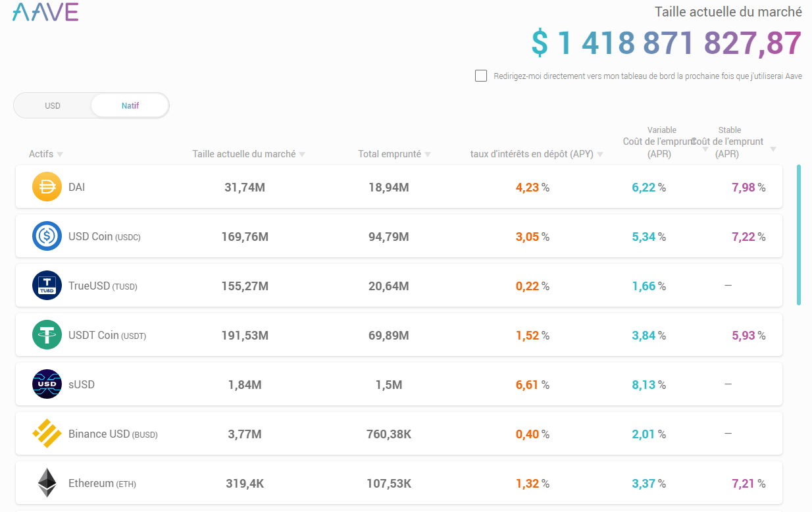Screen dimensions: 812x512
Task: Click the DAI coin icon
Action: pyautogui.click(x=47, y=187)
